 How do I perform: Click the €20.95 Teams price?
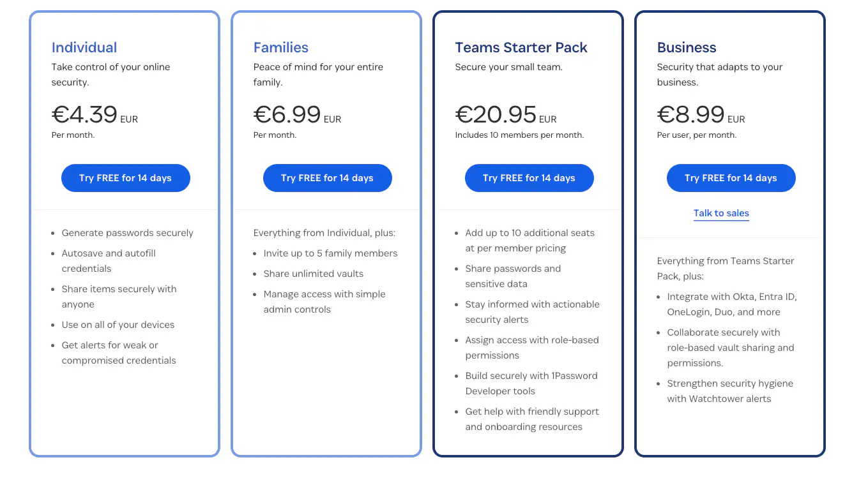tap(496, 115)
